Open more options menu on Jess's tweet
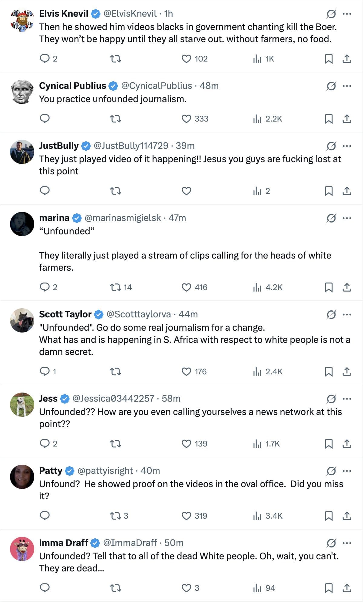Image resolution: width=364 pixels, height=602 pixels. 347,399
